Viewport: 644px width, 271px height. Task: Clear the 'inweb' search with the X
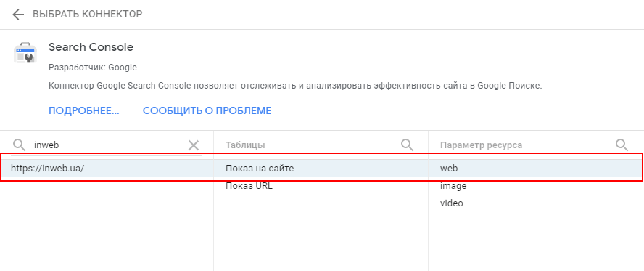pos(194,145)
